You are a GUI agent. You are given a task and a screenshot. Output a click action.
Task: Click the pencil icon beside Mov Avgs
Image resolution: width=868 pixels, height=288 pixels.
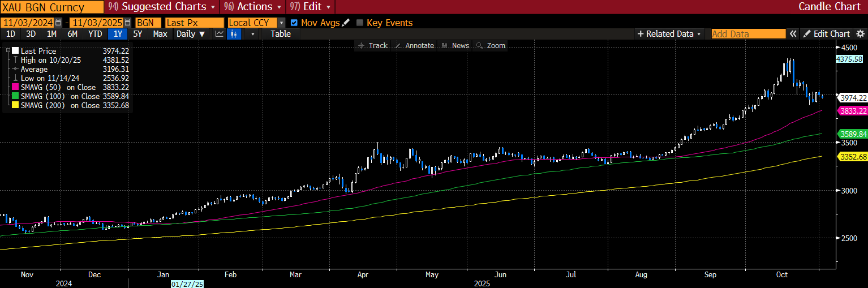(346, 23)
